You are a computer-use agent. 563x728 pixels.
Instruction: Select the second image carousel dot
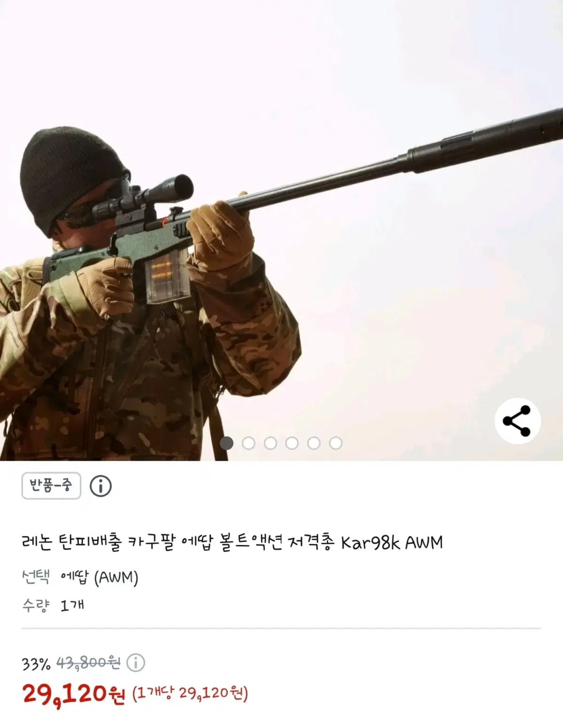(248, 443)
